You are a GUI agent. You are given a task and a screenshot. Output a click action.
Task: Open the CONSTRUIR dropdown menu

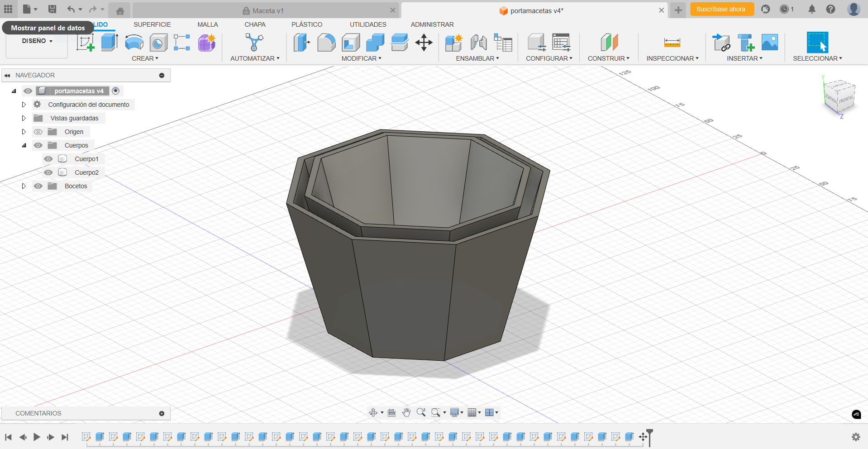tap(608, 58)
